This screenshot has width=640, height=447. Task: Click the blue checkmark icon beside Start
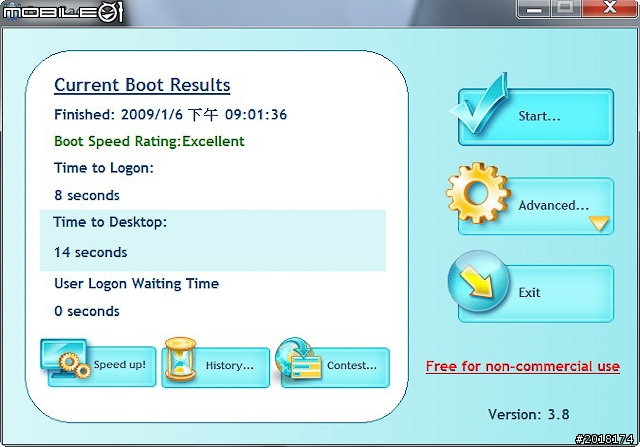(480, 112)
